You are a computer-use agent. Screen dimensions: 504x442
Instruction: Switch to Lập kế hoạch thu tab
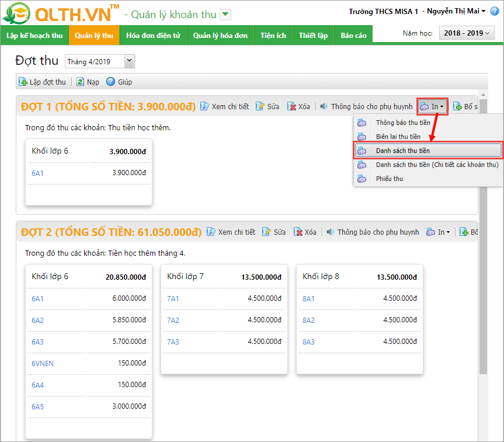click(x=34, y=35)
